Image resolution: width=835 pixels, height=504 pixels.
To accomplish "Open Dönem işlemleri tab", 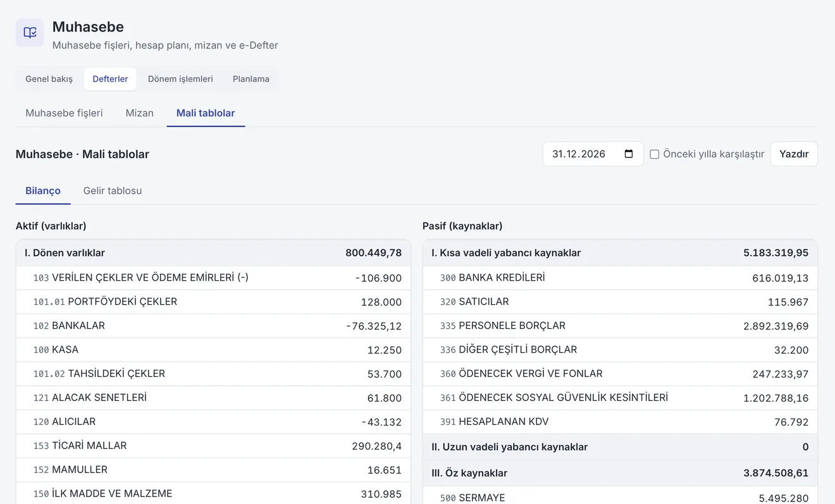I will [180, 79].
